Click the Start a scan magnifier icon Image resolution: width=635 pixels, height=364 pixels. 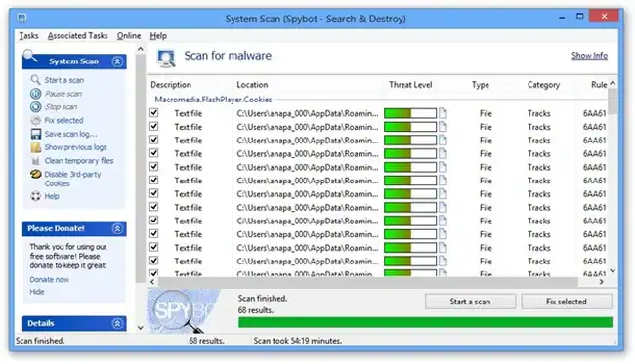tap(35, 80)
